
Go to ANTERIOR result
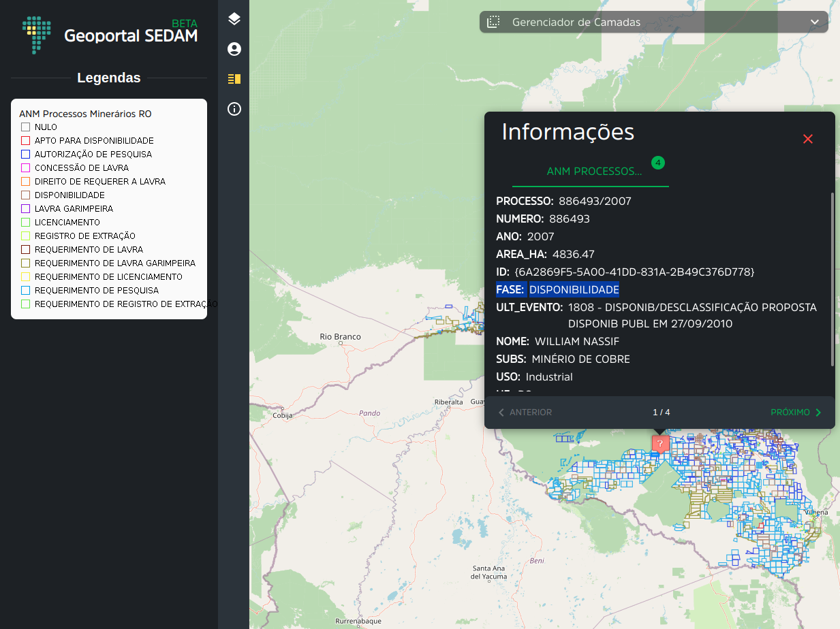point(525,413)
